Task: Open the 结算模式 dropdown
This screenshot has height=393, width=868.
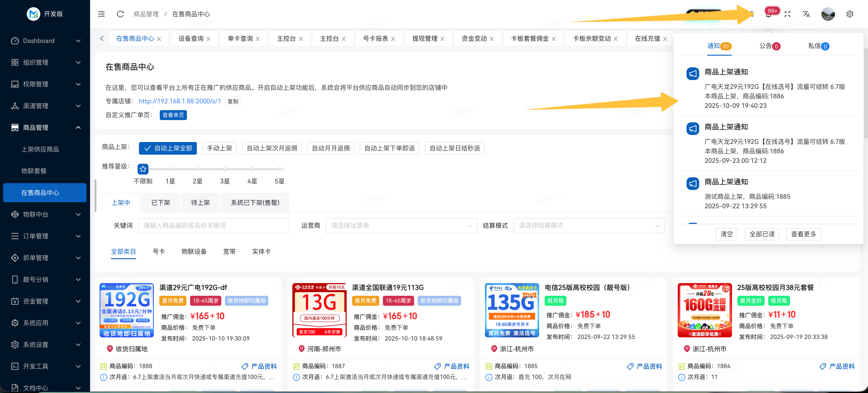Action: 589,226
